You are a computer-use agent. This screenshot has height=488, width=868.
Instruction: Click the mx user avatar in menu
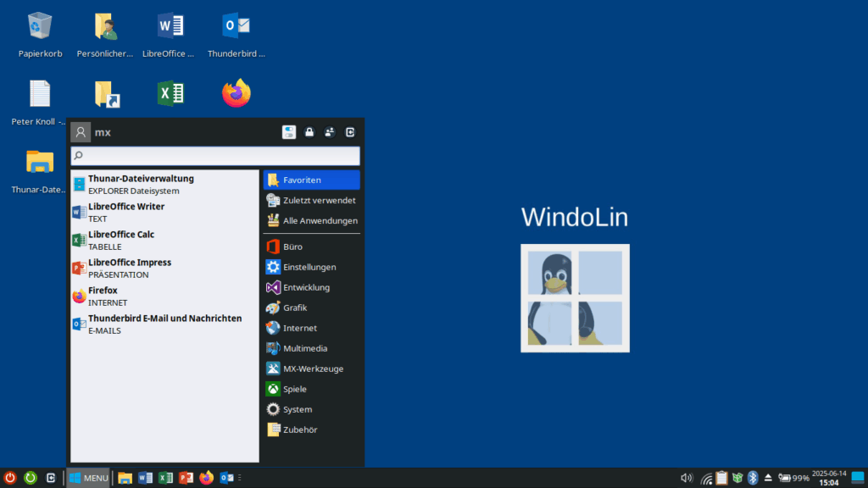pyautogui.click(x=81, y=132)
